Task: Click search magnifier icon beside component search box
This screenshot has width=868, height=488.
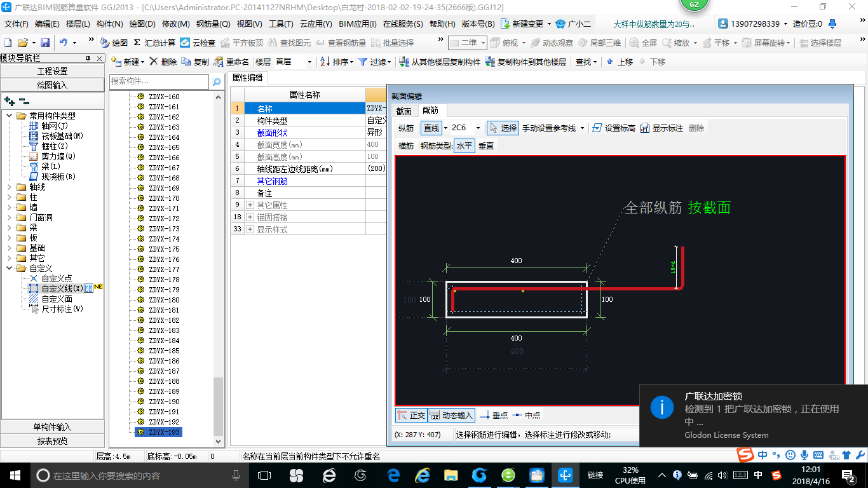Action: pos(217,82)
